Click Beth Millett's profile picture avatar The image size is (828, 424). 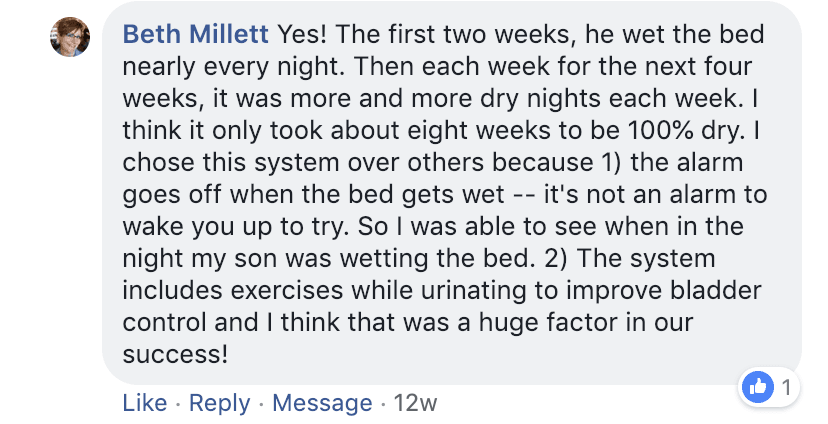pos(69,37)
